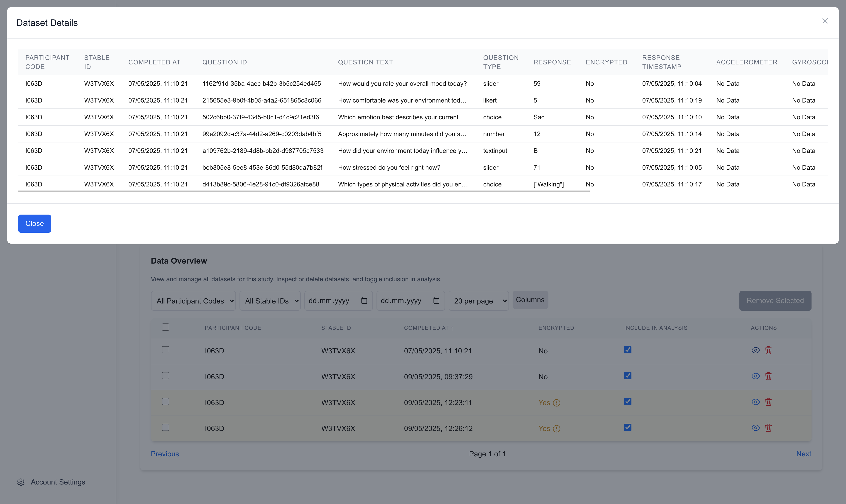
Task: Open eye icon for the 09/05/2025, 09:37:29 dataset
Action: click(755, 376)
